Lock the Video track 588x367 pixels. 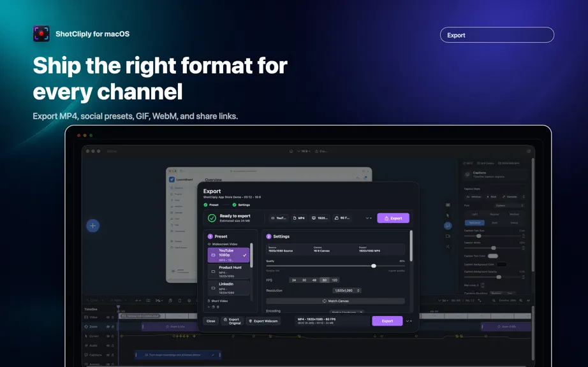[x=112, y=317]
